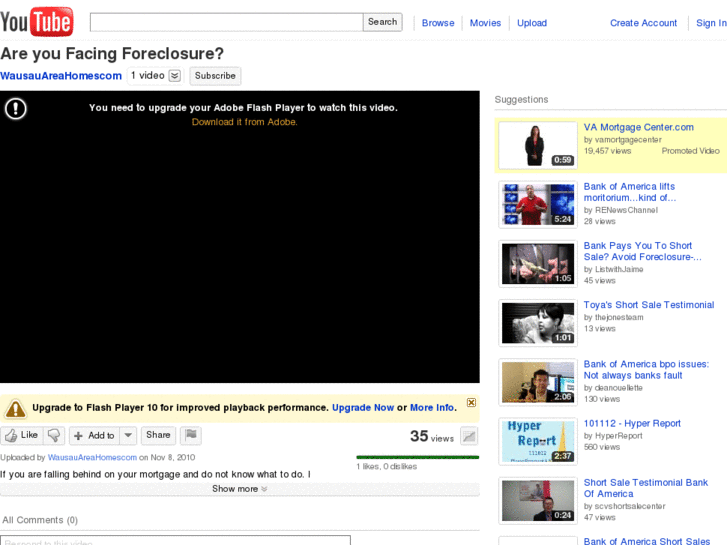Open the Movies page

[485, 23]
